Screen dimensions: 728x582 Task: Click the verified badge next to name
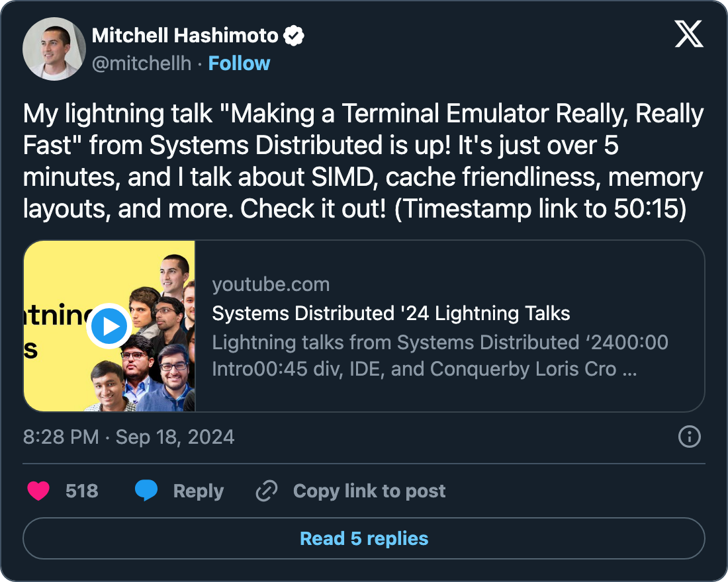294,36
